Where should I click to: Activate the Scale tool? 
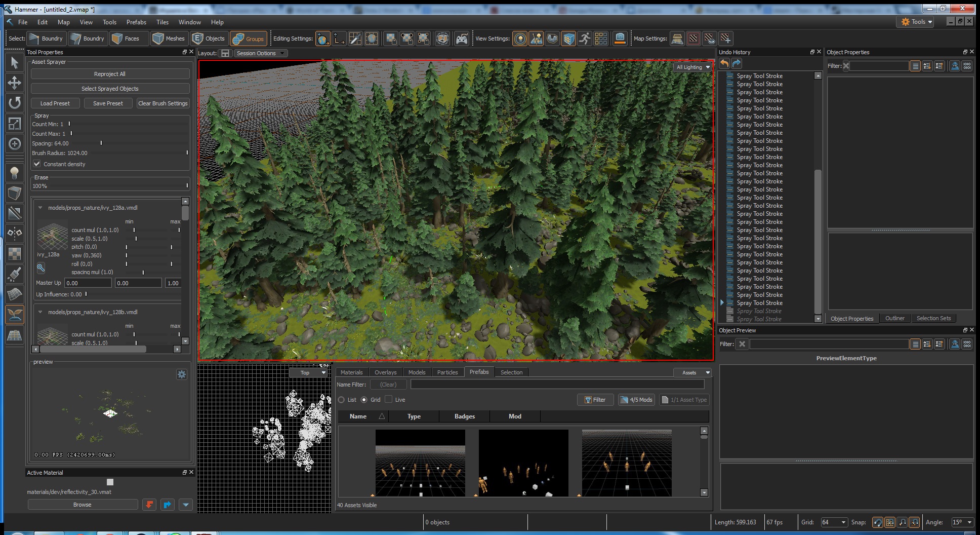[x=15, y=123]
